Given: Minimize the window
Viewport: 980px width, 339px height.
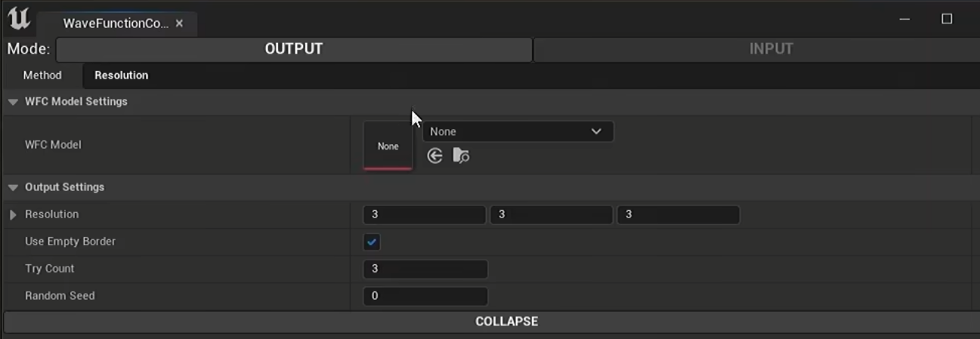Looking at the screenshot, I should 904,19.
